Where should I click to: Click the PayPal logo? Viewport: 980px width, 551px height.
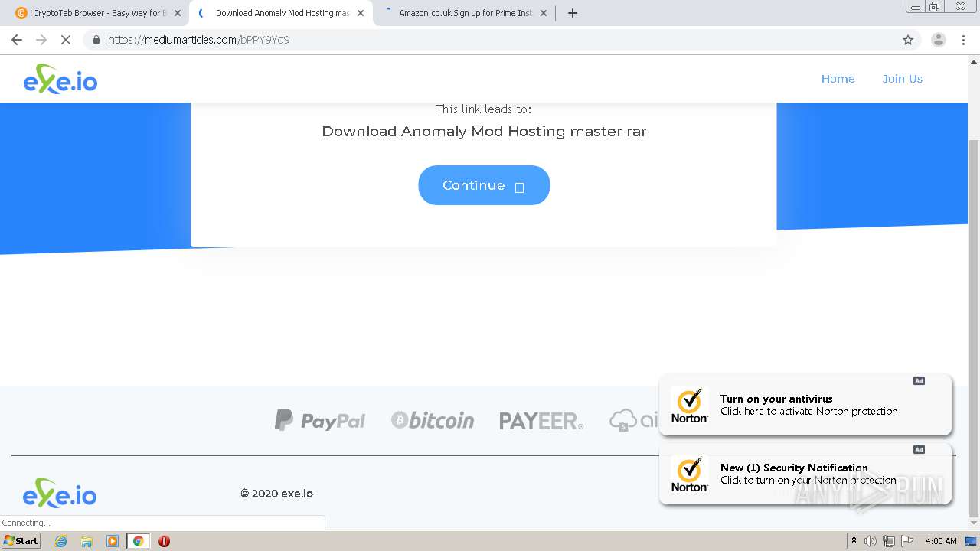click(320, 420)
